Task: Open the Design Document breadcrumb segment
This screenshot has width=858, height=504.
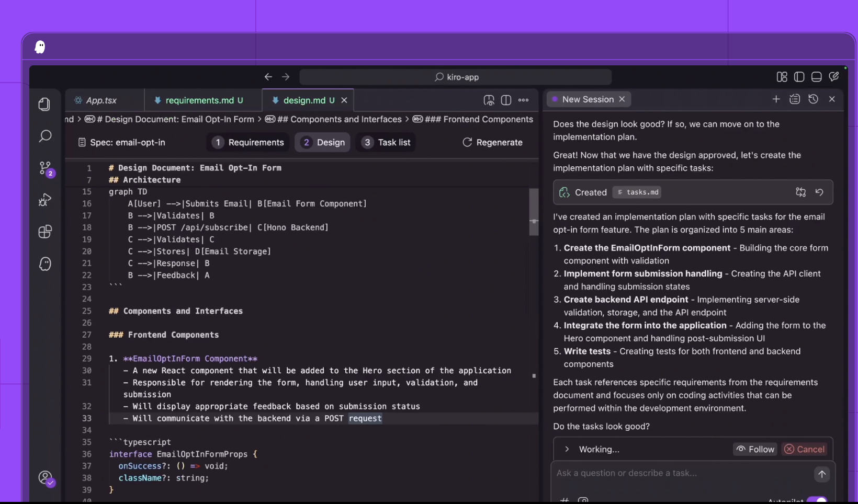Action: pyautogui.click(x=170, y=119)
